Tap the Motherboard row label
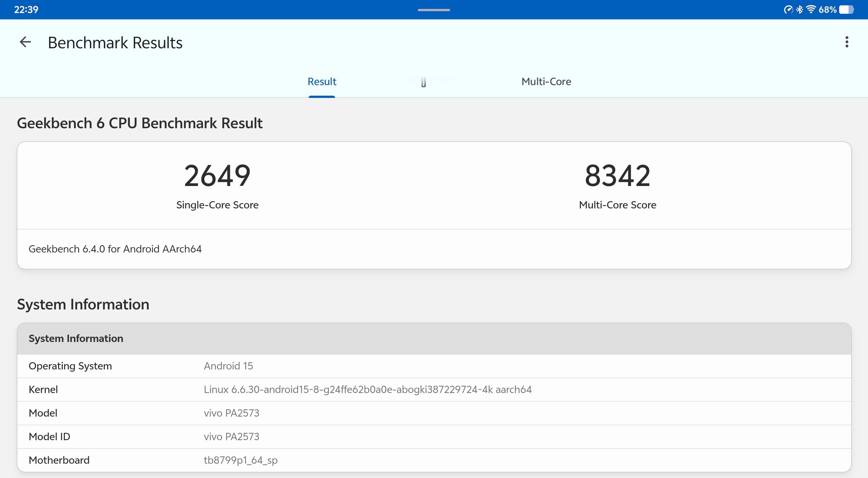 tap(59, 460)
